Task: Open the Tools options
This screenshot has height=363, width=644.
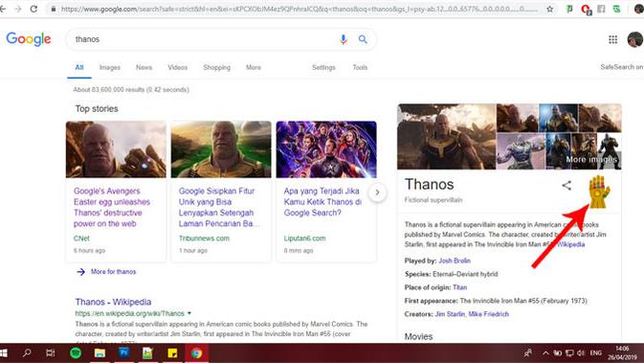Action: [360, 67]
